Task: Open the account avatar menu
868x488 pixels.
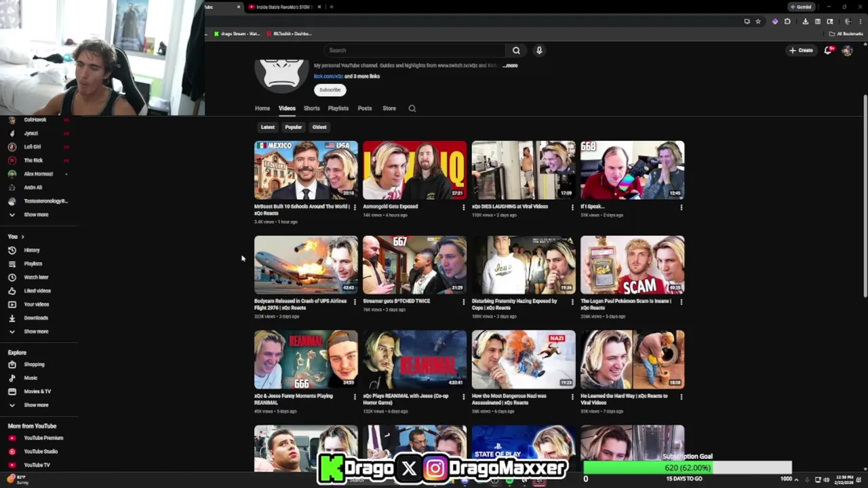Action: coord(847,50)
